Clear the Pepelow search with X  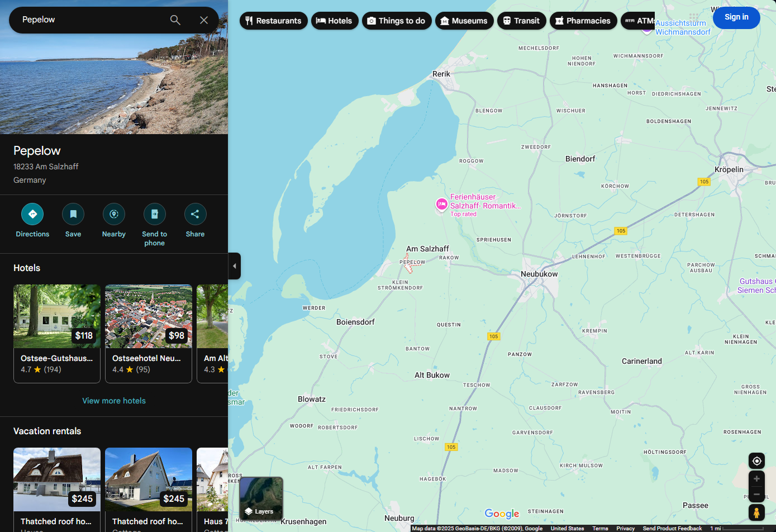click(204, 20)
